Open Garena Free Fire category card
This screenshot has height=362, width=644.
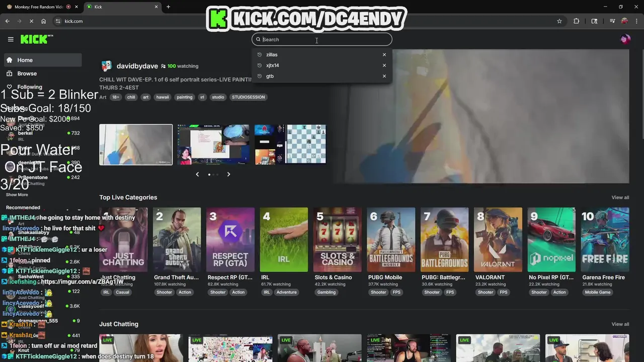click(x=605, y=240)
